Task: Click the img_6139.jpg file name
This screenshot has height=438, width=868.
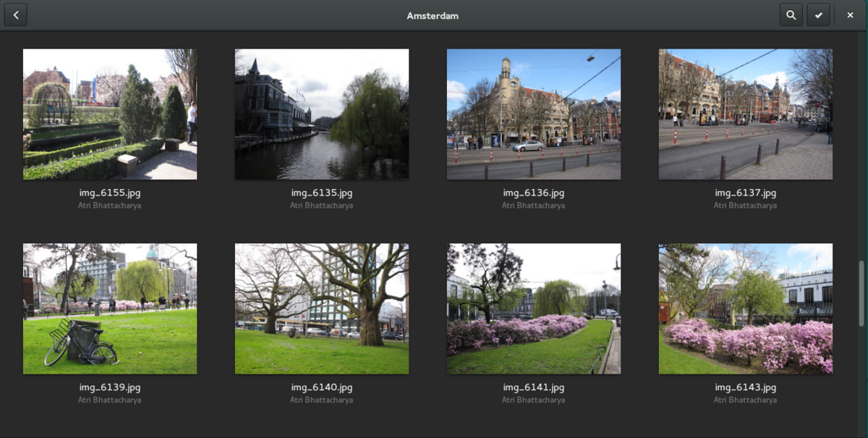Action: tap(110, 387)
